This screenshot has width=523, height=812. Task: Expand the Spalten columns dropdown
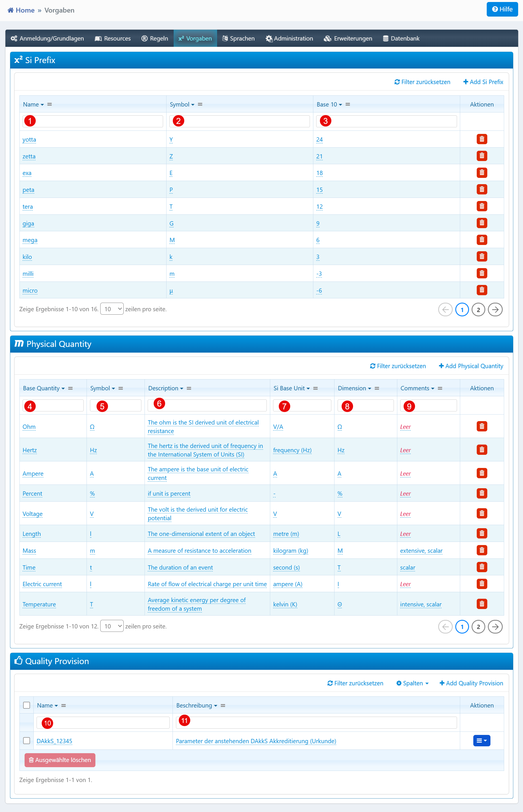pyautogui.click(x=412, y=683)
